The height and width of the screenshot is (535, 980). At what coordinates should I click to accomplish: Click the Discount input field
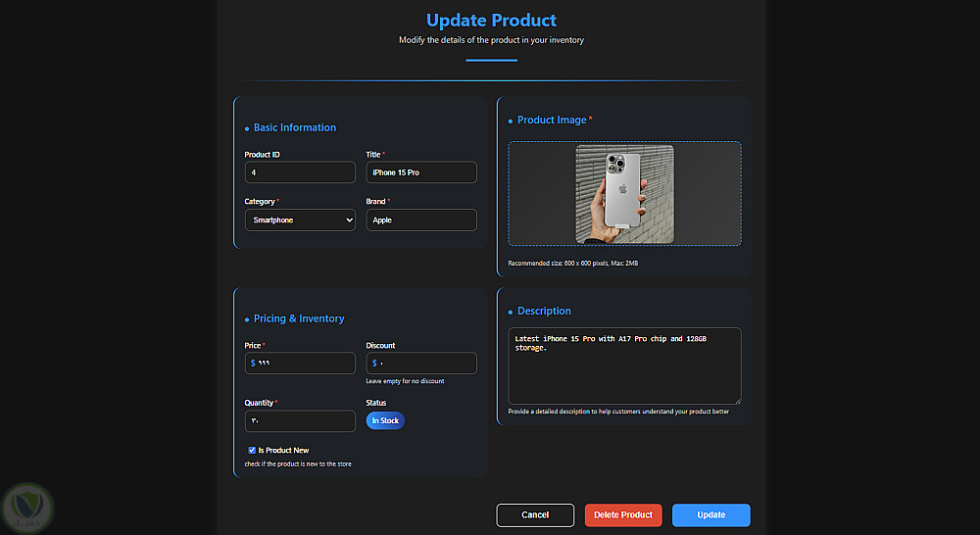[421, 364]
